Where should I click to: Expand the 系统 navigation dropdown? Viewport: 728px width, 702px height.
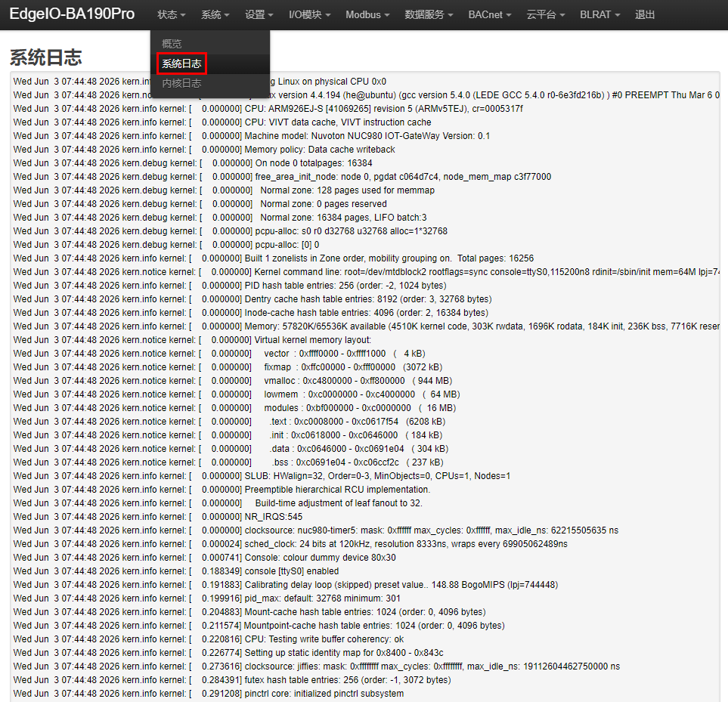[x=215, y=15]
